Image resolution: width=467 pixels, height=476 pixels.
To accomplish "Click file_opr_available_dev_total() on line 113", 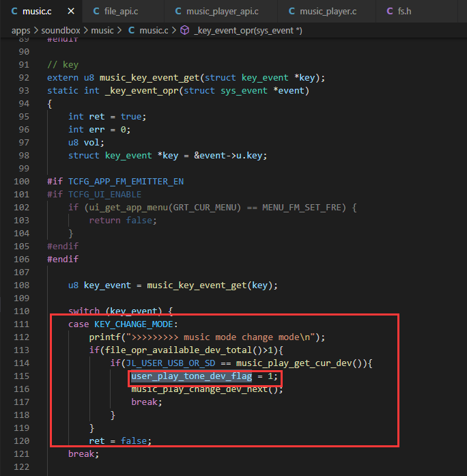I will pos(183,350).
